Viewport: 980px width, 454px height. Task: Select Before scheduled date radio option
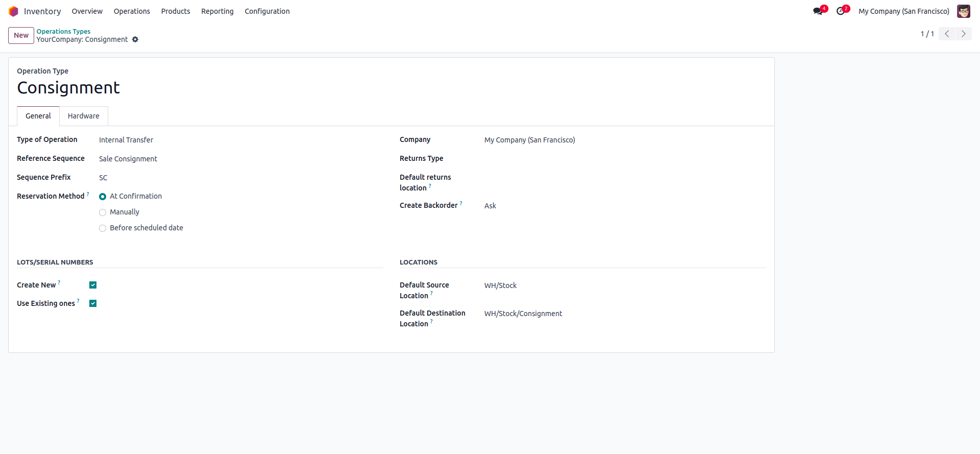pos(103,228)
